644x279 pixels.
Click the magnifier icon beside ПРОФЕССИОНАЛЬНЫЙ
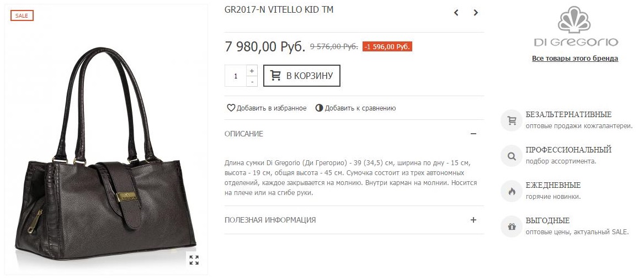point(512,156)
